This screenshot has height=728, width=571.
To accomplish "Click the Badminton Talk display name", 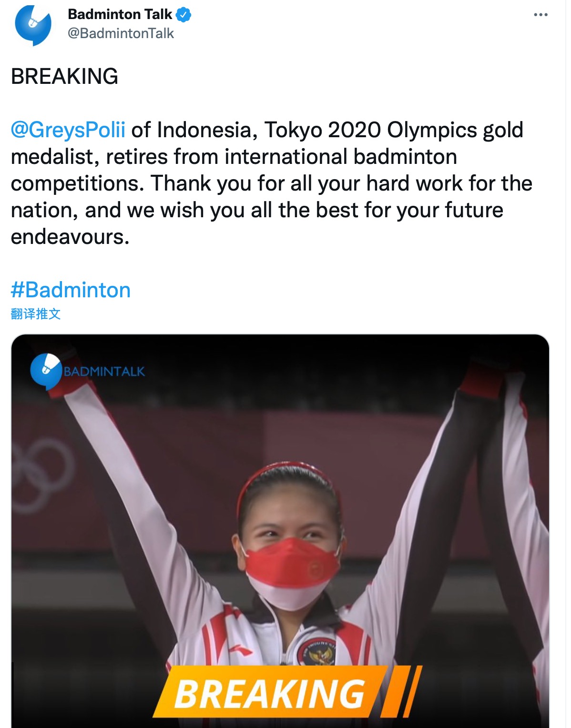I will [120, 14].
